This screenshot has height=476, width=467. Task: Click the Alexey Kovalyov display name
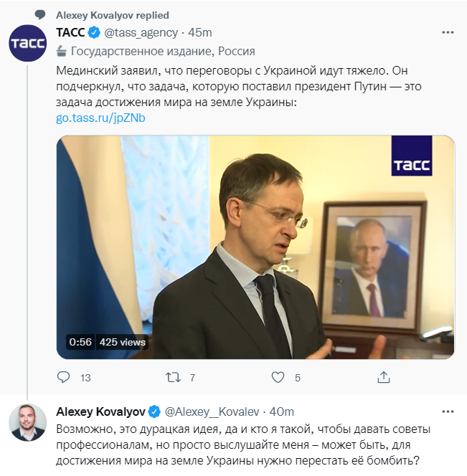(x=100, y=412)
